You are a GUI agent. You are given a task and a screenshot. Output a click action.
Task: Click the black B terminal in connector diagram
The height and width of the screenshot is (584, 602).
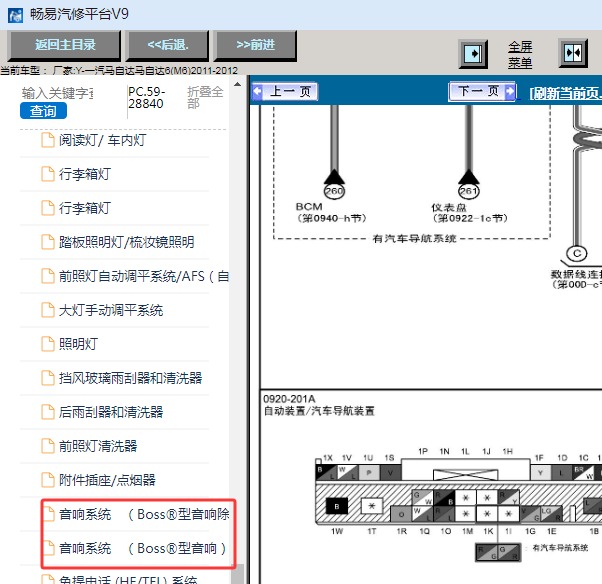(337, 506)
